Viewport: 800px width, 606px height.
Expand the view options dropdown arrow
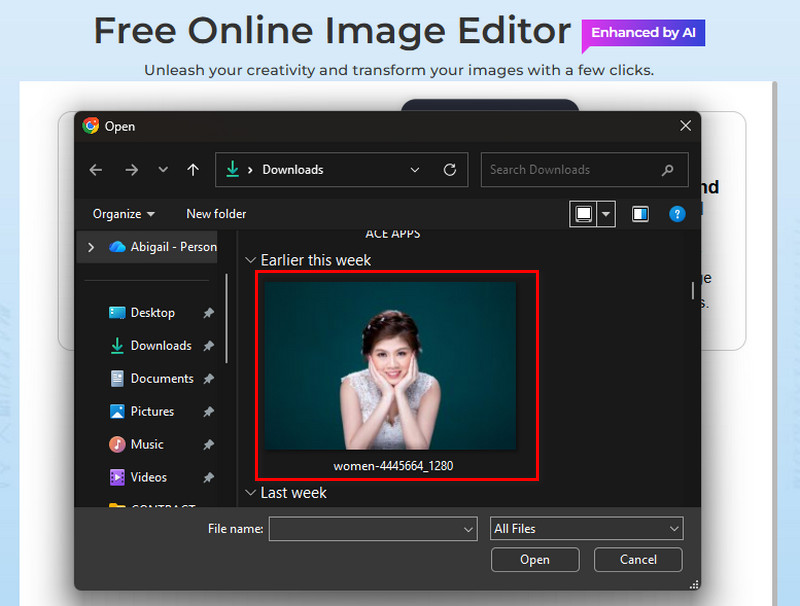coord(604,213)
